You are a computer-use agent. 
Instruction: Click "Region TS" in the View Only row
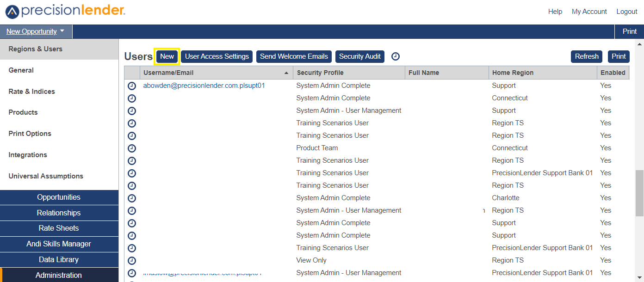click(x=508, y=260)
